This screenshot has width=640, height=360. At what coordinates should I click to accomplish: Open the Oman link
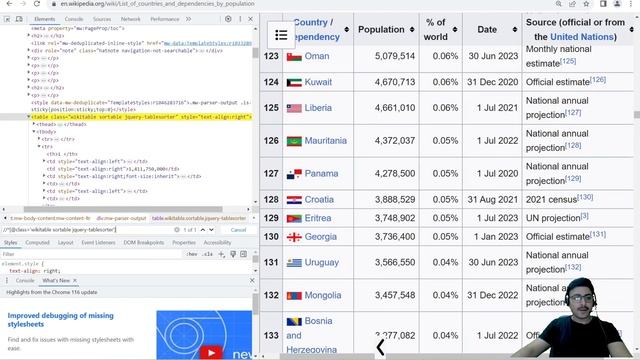(317, 56)
